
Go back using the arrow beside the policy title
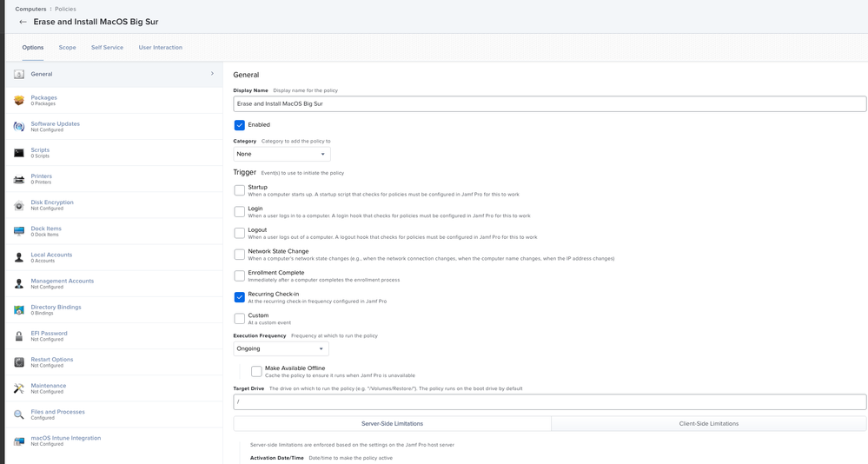23,22
